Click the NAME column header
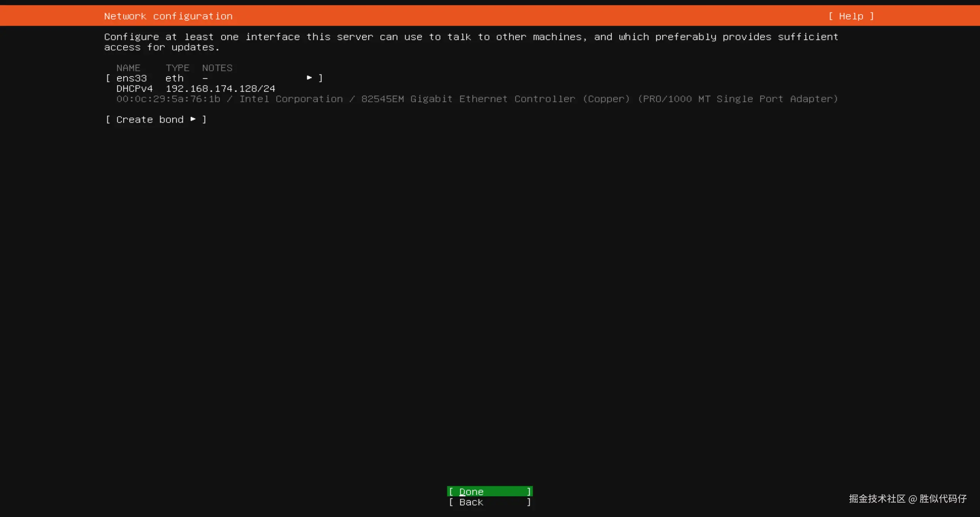 click(x=128, y=68)
